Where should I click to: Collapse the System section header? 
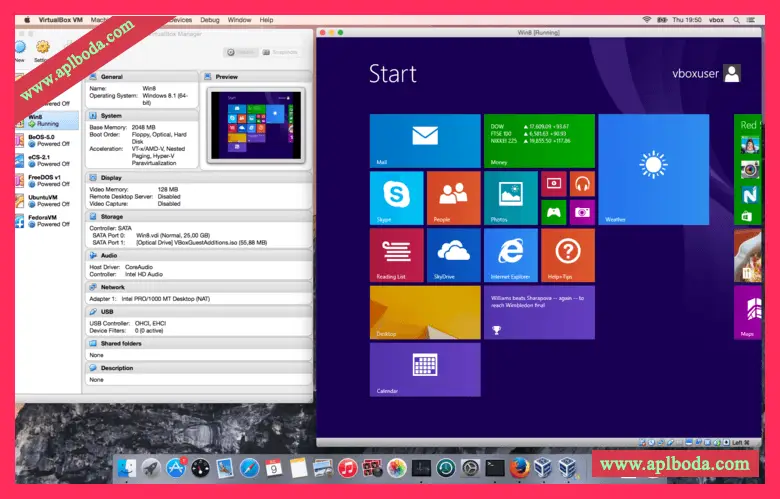[x=111, y=115]
